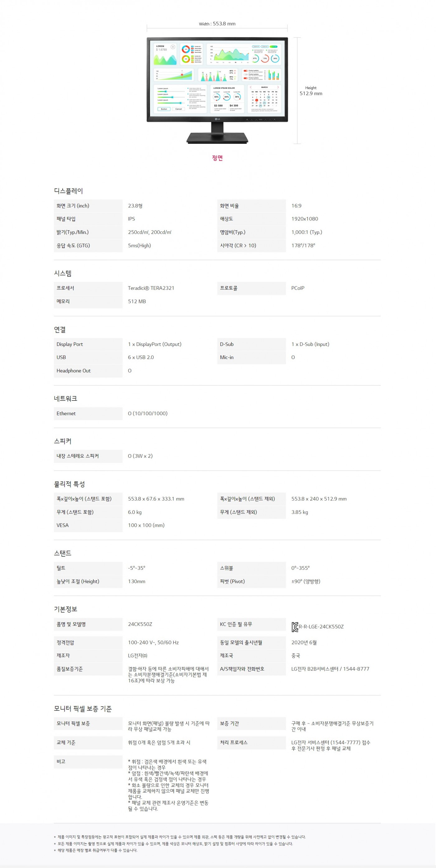Click the LG logo on the monitor bezel
This screenshot has width=436, height=868.
pos(217,119)
